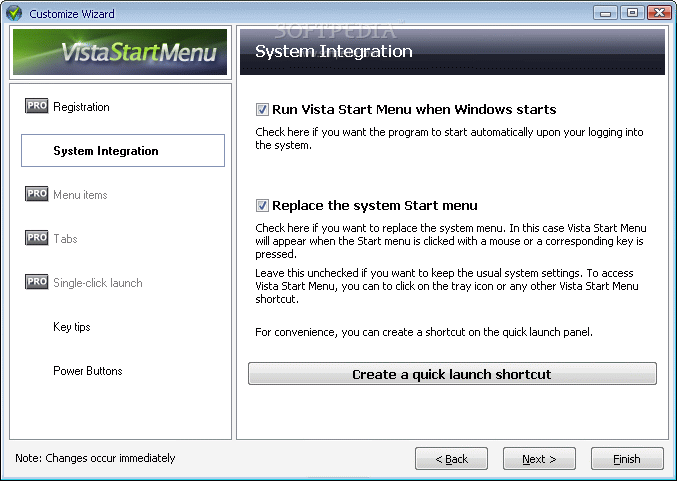Click the Customize Wizard title bar app icon
This screenshot has height=481, width=677.
14,13
